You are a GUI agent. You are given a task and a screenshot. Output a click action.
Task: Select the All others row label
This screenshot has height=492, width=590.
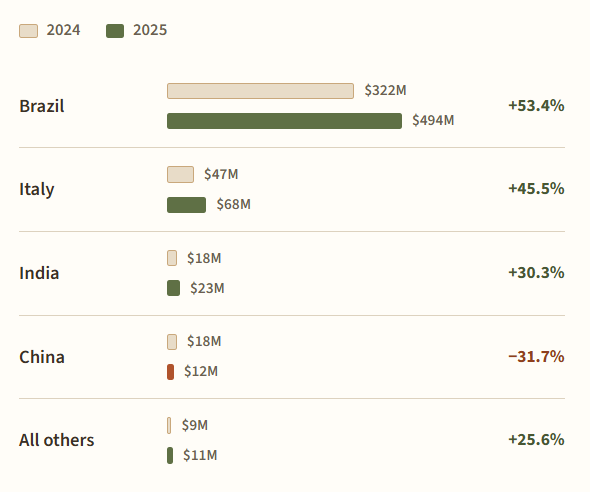point(56,440)
